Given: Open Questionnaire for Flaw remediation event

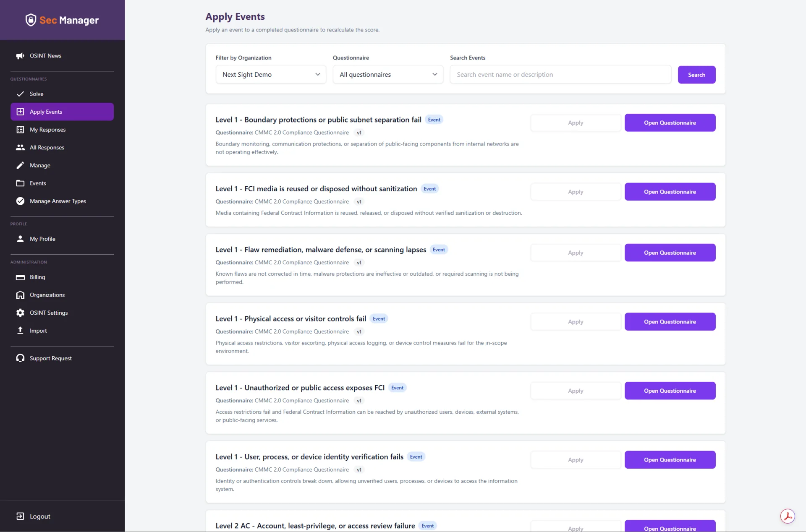Looking at the screenshot, I should (x=670, y=253).
